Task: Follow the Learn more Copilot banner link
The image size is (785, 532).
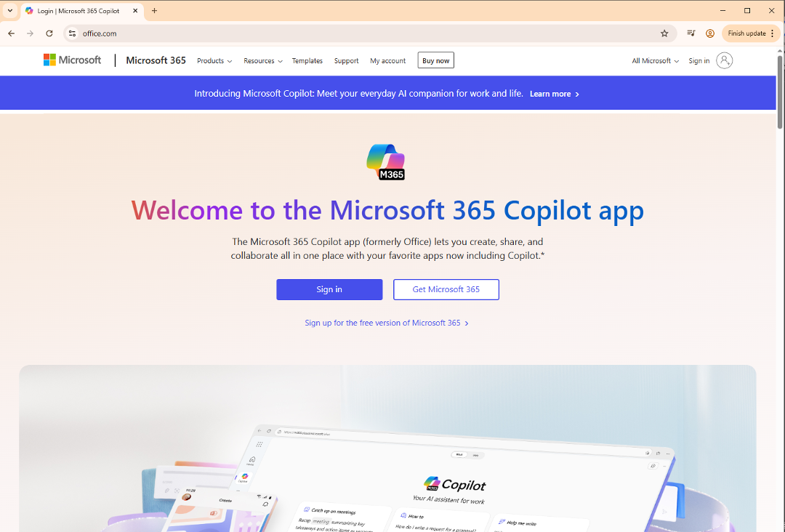Action: 554,94
